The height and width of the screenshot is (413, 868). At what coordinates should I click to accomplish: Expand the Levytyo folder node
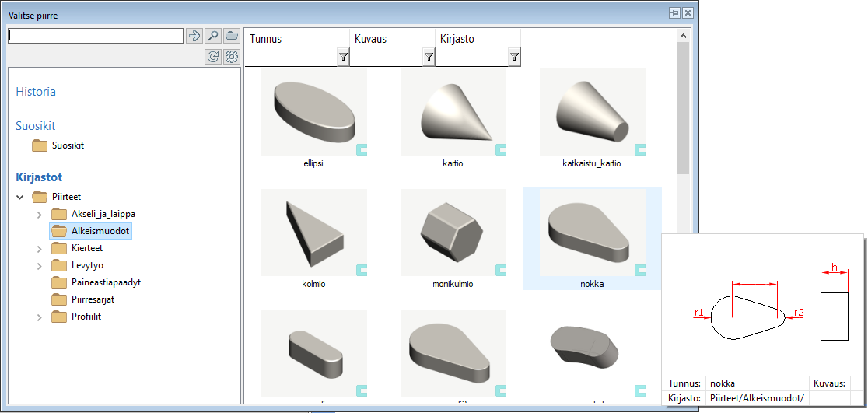pos(40,266)
